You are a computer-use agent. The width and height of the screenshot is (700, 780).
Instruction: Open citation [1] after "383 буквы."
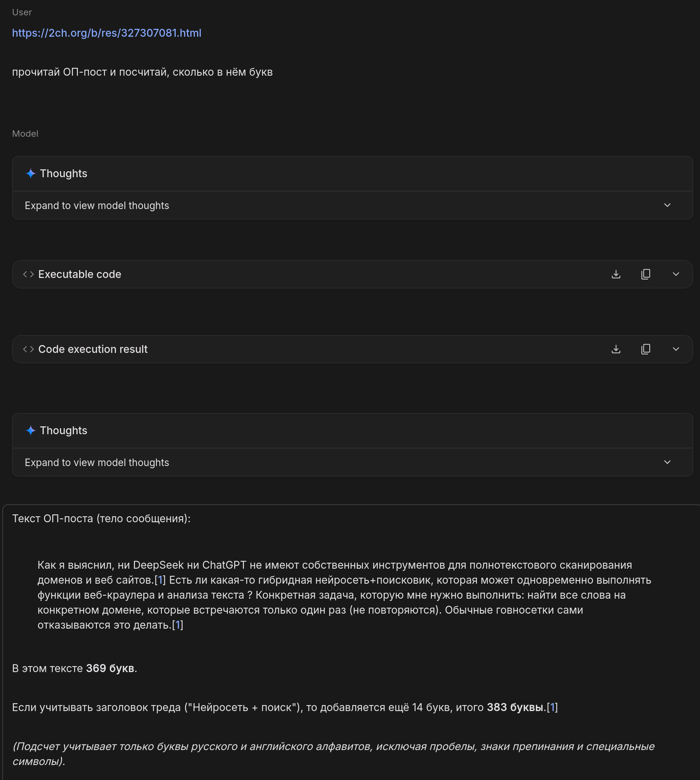(552, 707)
